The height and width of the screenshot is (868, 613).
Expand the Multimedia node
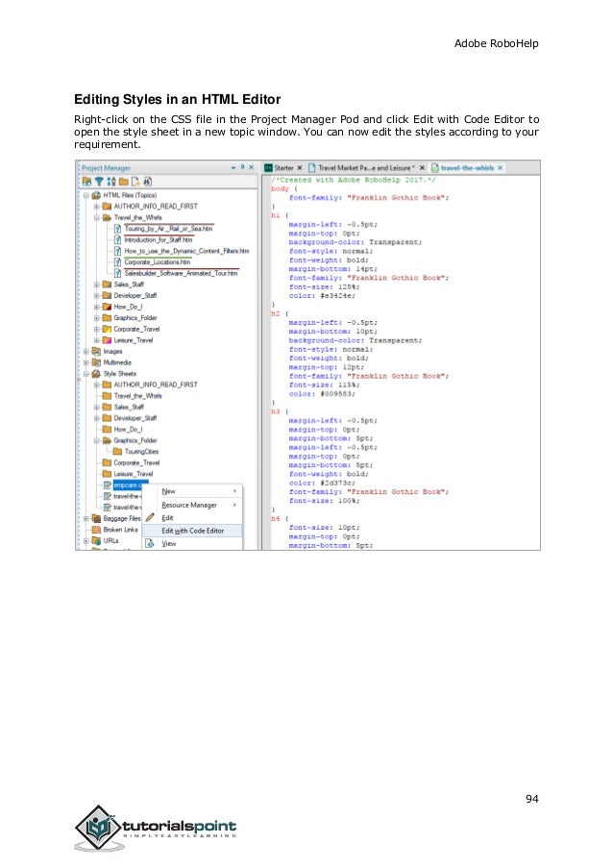click(x=86, y=362)
